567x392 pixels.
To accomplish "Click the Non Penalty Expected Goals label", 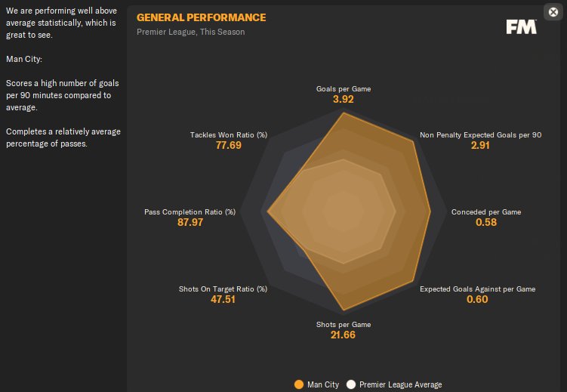I will click(480, 135).
